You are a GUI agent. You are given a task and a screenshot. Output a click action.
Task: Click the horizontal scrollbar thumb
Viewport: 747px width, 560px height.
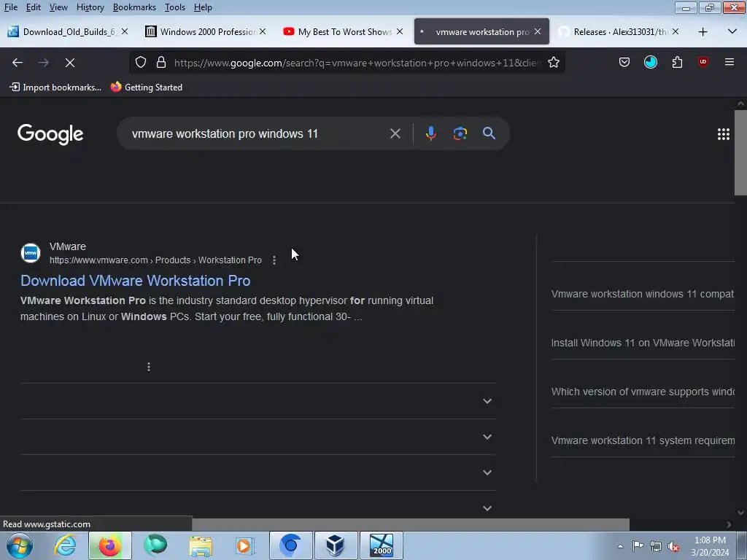pyautogui.click(x=411, y=524)
